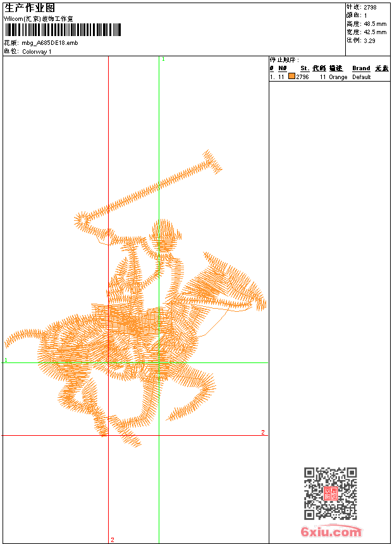Click the red stamp inside the QR code
Image resolution: width=392 pixels, height=544 pixels.
click(x=331, y=493)
